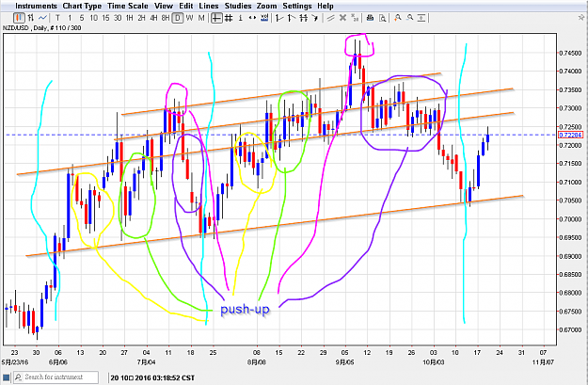
Task: Click the '10月/03' date axis label
Action: pyautogui.click(x=434, y=362)
